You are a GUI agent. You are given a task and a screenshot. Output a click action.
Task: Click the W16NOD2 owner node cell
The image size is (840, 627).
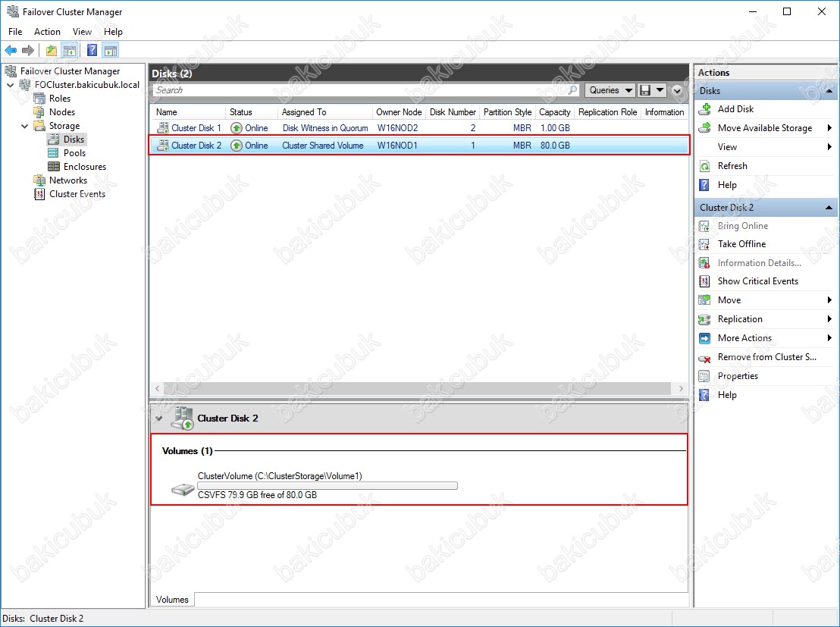(x=397, y=129)
